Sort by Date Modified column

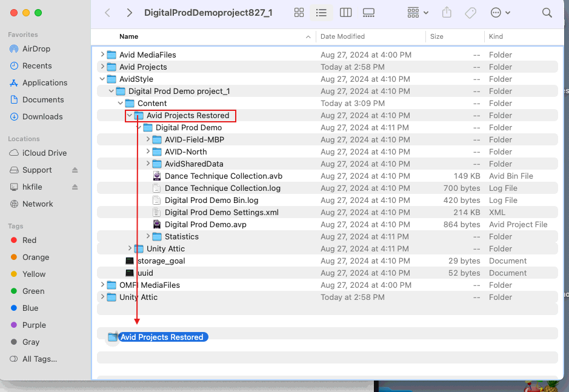(342, 37)
